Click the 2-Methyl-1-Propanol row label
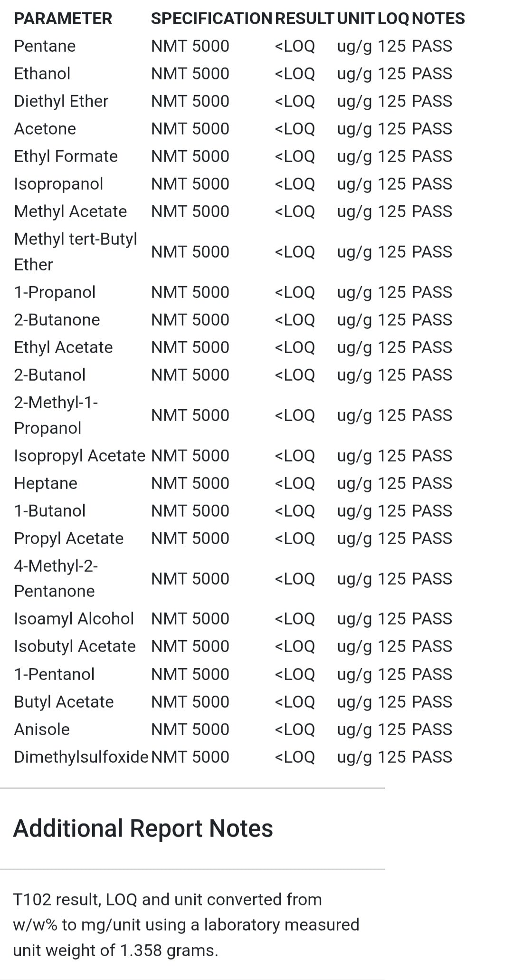This screenshot has width=513, height=980. click(x=56, y=415)
